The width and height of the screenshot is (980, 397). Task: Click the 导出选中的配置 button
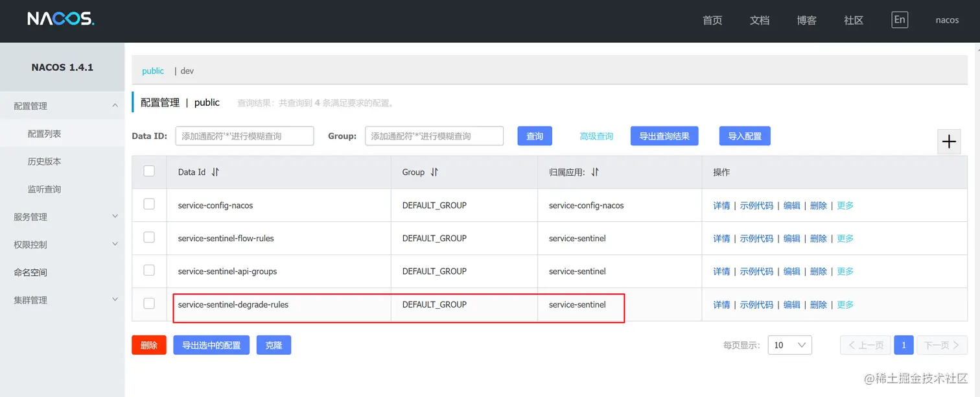(x=211, y=345)
